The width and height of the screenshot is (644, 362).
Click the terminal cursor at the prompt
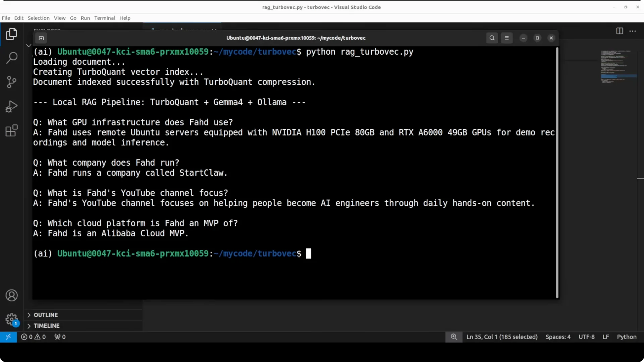point(309,253)
